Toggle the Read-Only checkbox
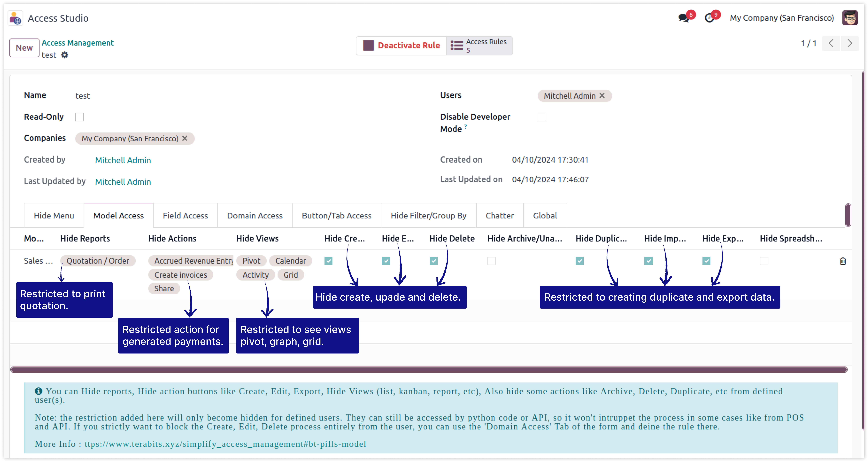The height and width of the screenshot is (462, 868). pyautogui.click(x=79, y=117)
